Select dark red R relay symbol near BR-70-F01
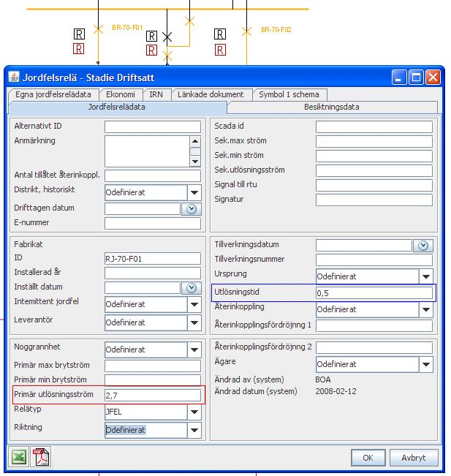This screenshot has width=451, height=476. click(79, 48)
